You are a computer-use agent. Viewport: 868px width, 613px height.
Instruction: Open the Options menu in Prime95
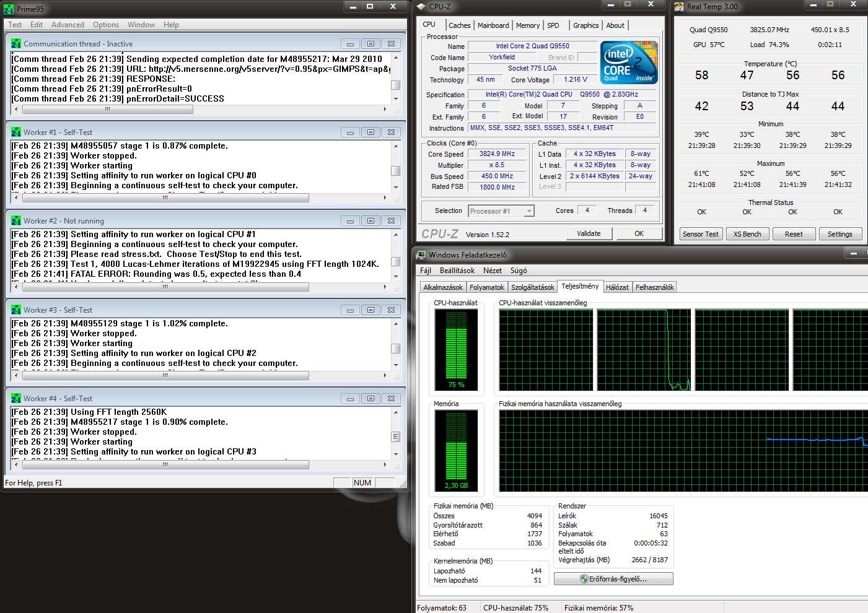pyautogui.click(x=106, y=25)
